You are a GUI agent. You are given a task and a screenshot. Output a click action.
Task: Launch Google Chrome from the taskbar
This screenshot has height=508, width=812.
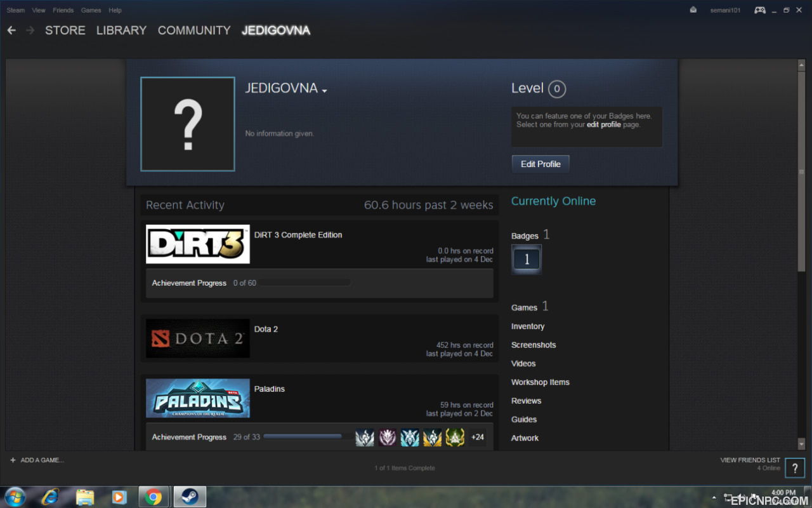[153, 497]
